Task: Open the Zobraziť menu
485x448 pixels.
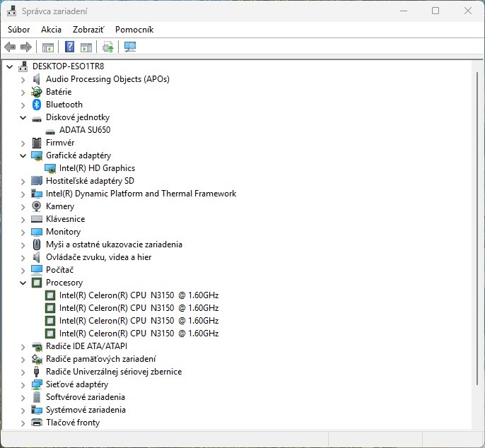Action: 88,30
